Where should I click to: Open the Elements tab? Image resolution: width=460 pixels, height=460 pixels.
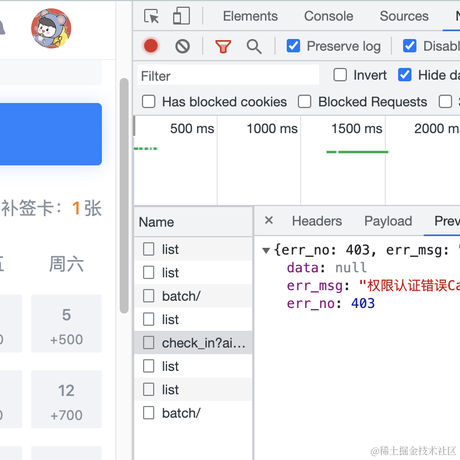tap(250, 16)
